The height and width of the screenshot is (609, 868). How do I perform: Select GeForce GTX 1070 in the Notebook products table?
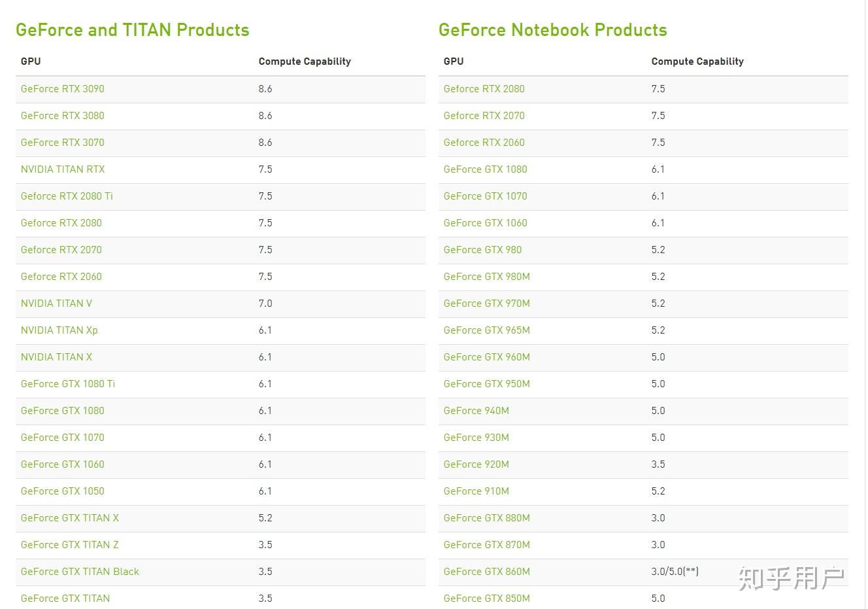(x=486, y=196)
